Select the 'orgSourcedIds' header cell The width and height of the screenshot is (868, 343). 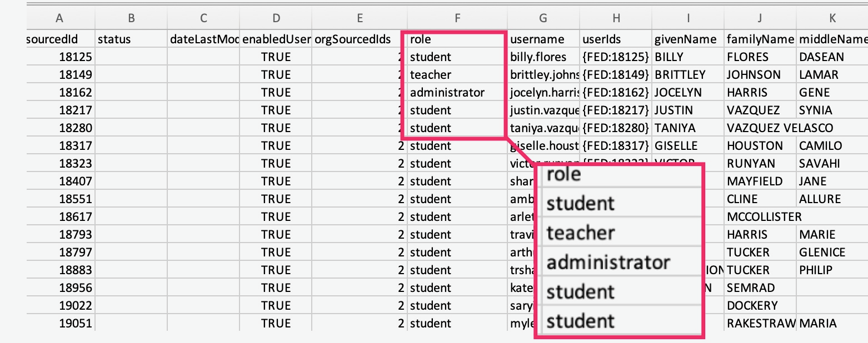(x=360, y=39)
